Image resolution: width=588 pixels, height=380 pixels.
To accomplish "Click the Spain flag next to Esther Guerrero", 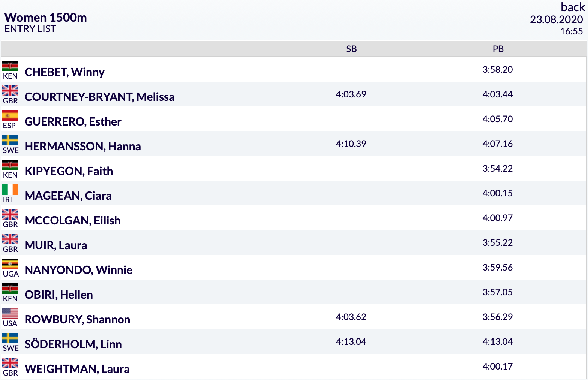I will tap(10, 115).
